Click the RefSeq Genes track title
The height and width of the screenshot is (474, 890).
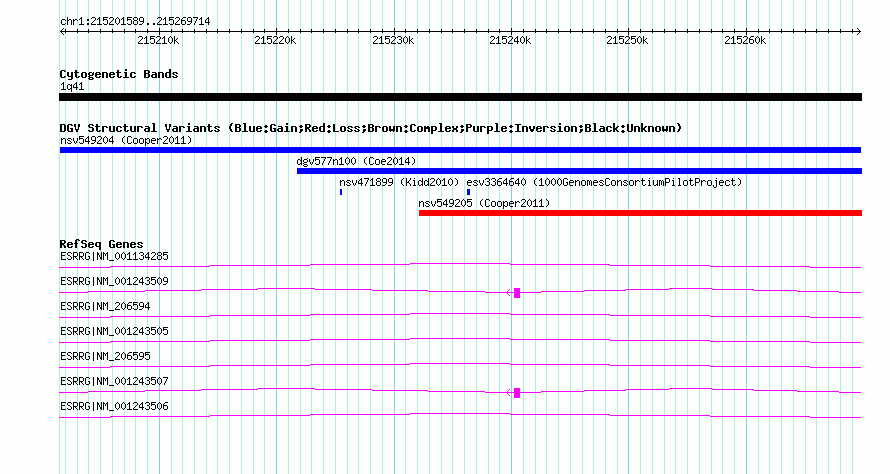click(x=101, y=244)
